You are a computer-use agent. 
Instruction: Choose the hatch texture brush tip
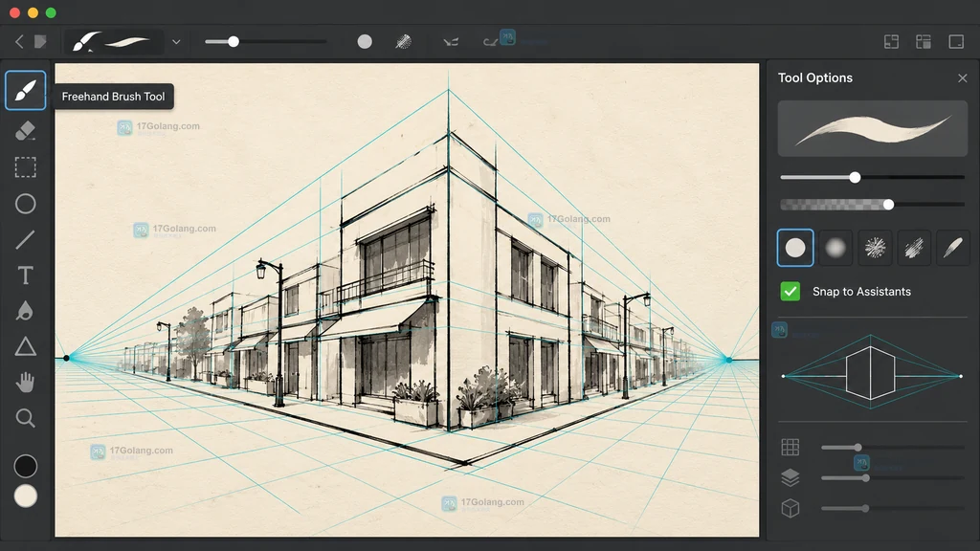click(914, 248)
